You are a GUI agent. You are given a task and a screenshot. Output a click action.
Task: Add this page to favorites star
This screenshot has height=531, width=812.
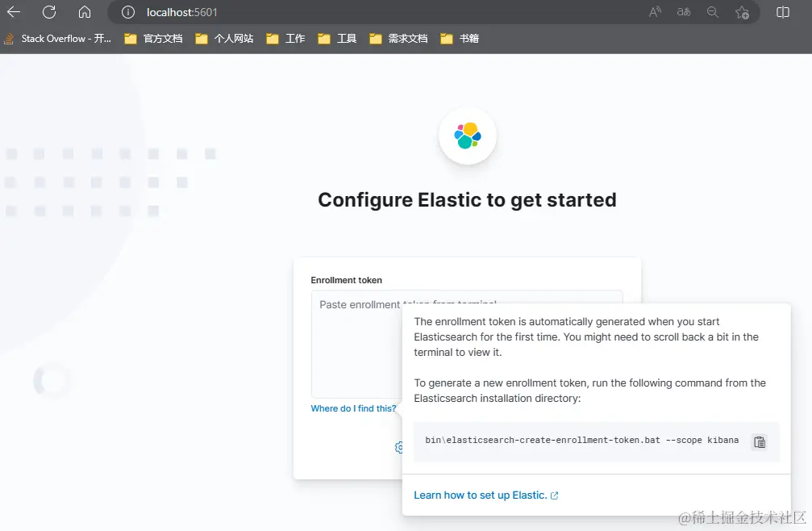742,12
